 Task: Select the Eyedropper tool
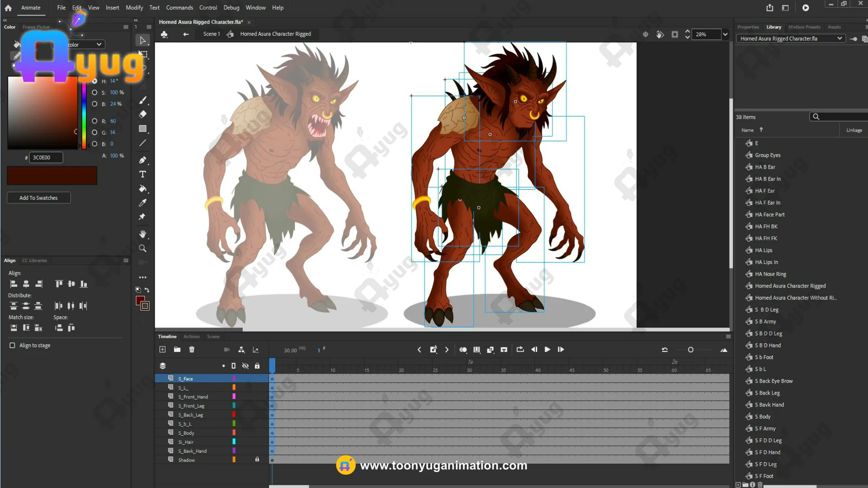point(142,203)
